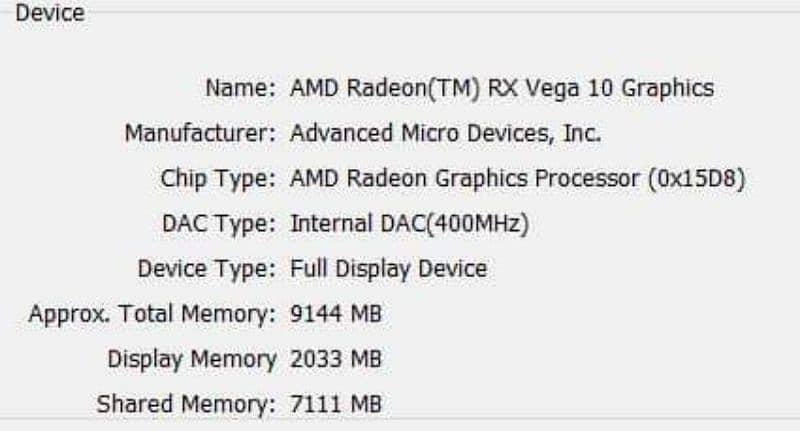Click the 400MHz frequency text

(x=484, y=224)
